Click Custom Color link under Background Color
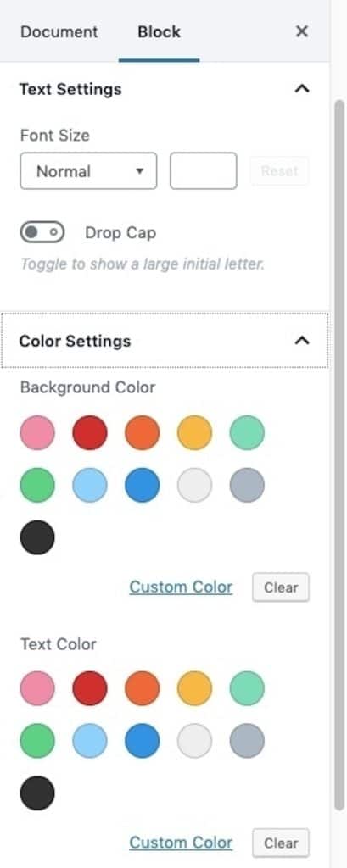Viewport: 347px width, 868px height. (x=181, y=587)
